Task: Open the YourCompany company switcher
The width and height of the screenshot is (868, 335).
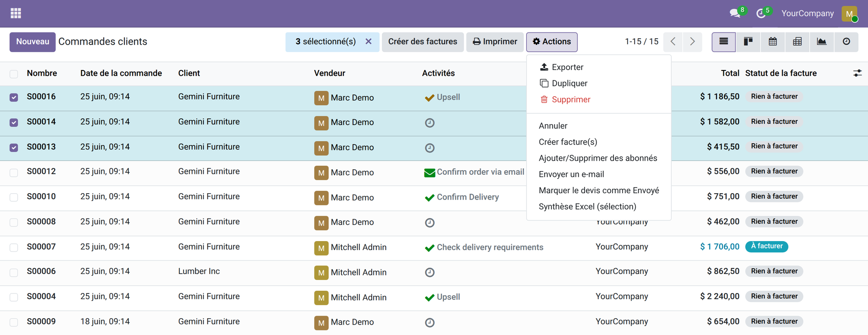Action: tap(807, 14)
